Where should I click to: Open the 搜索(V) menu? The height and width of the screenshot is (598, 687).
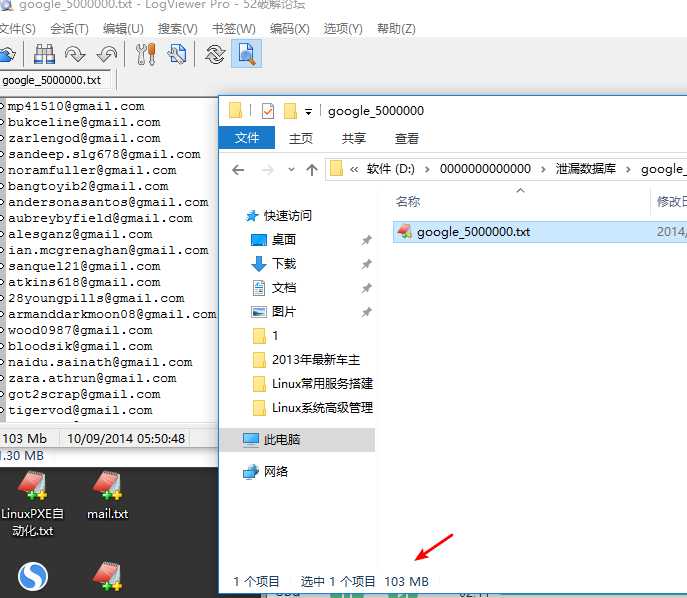(177, 29)
